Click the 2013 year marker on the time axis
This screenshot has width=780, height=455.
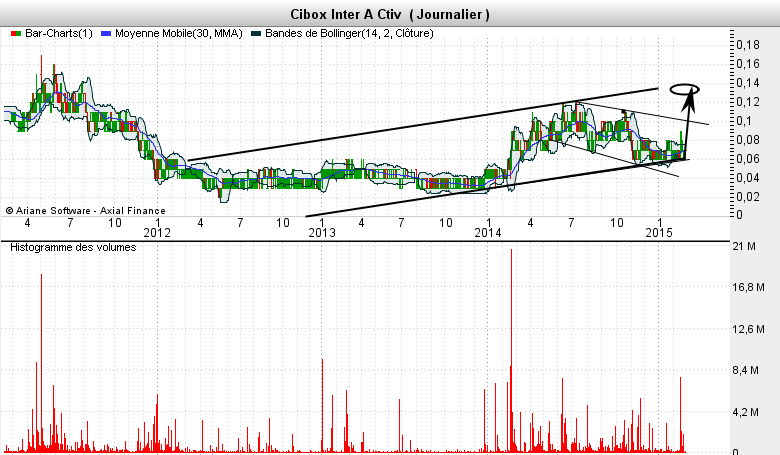[x=322, y=233]
